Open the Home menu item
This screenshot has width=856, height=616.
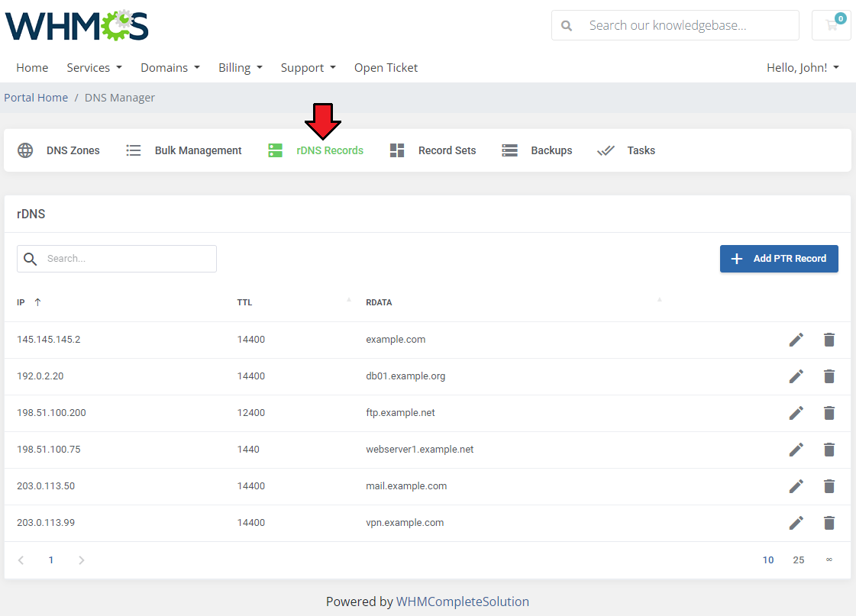(x=32, y=68)
